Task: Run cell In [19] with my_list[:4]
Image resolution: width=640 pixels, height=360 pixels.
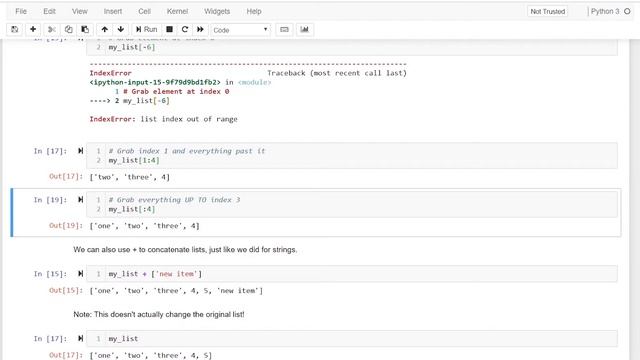Action: coord(80,200)
